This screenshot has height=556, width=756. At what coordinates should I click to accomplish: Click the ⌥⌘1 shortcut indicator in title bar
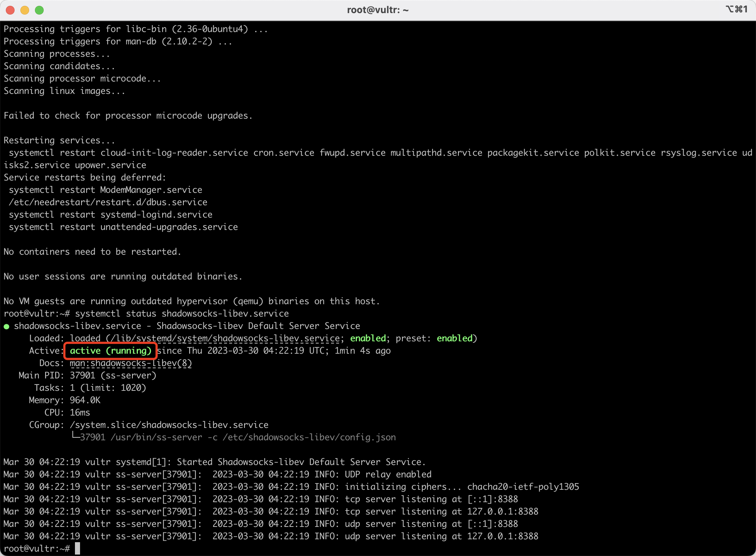tap(737, 9)
